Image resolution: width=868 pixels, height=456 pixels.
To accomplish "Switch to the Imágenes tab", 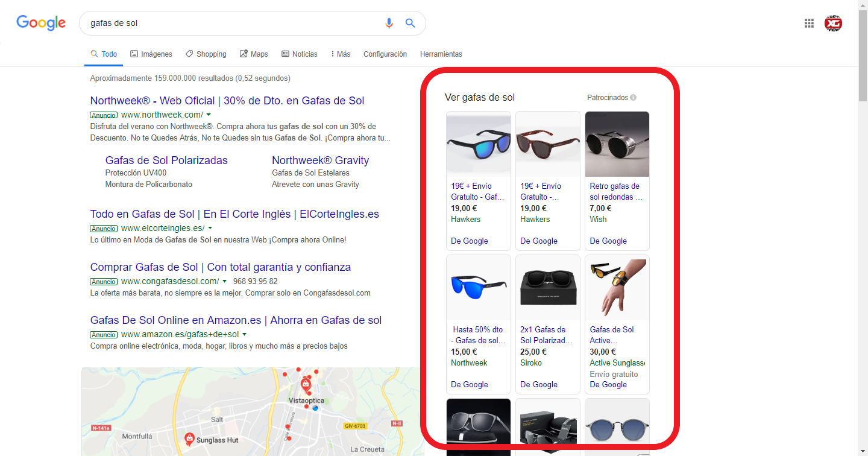I will click(151, 54).
